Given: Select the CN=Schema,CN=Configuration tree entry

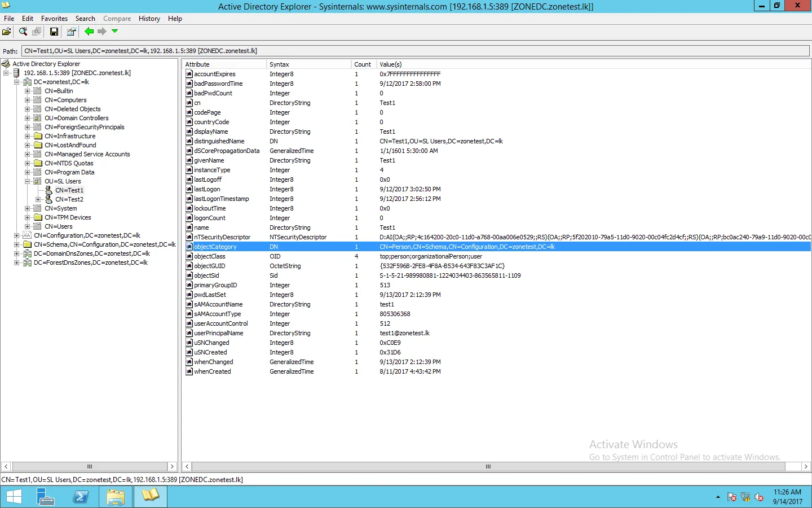Looking at the screenshot, I should pos(105,244).
